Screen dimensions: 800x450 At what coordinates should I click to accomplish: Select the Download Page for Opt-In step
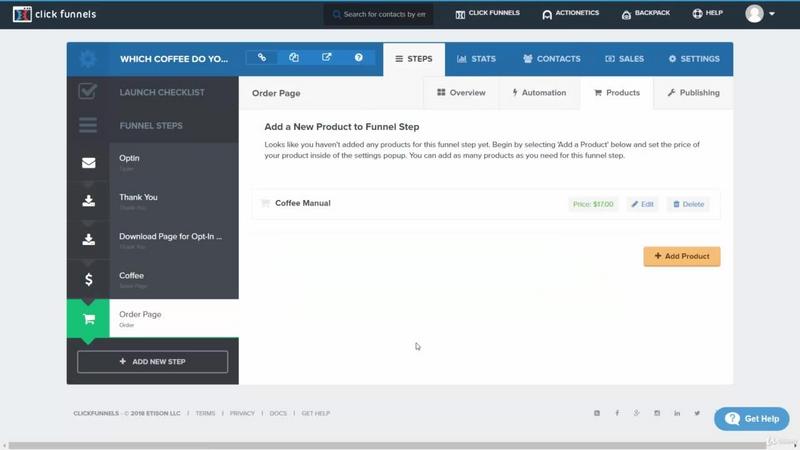point(153,240)
